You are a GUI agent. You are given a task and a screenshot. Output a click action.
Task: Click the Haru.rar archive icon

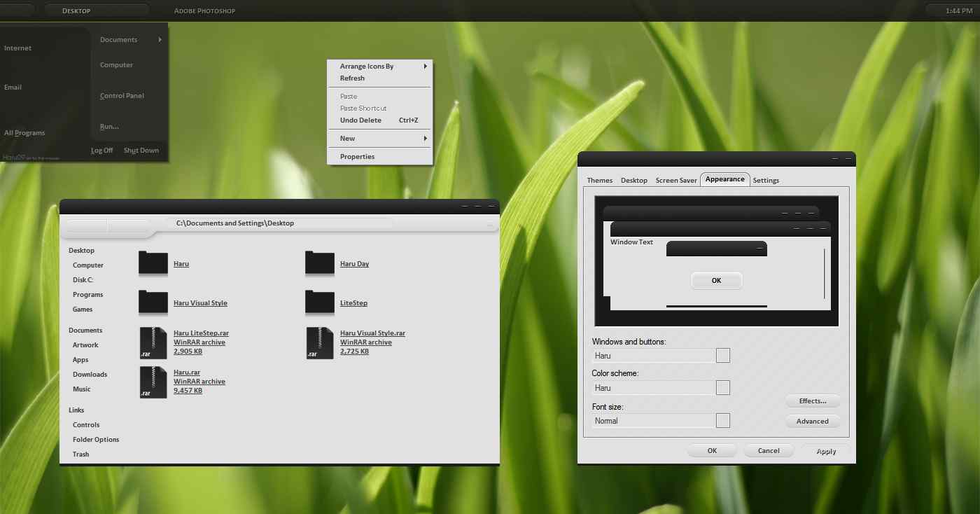pos(153,382)
